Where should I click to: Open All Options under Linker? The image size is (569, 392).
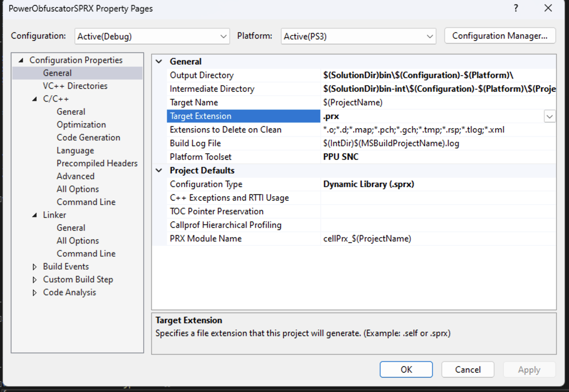tap(78, 241)
